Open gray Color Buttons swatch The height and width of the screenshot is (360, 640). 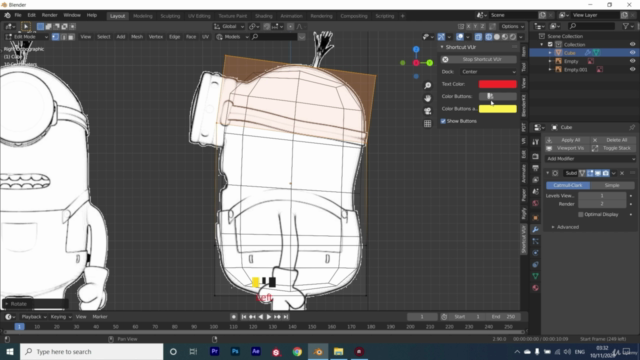(x=498, y=96)
